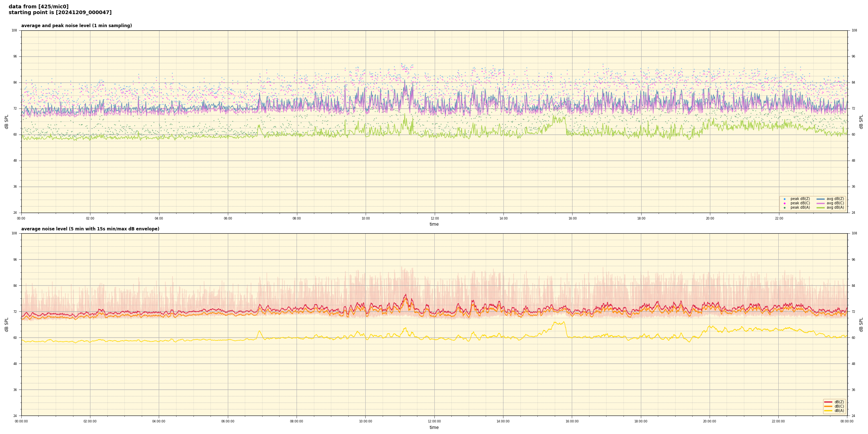Click the 'data from [425/mic0]' header text
This screenshot has width=868, height=434.
[x=38, y=7]
